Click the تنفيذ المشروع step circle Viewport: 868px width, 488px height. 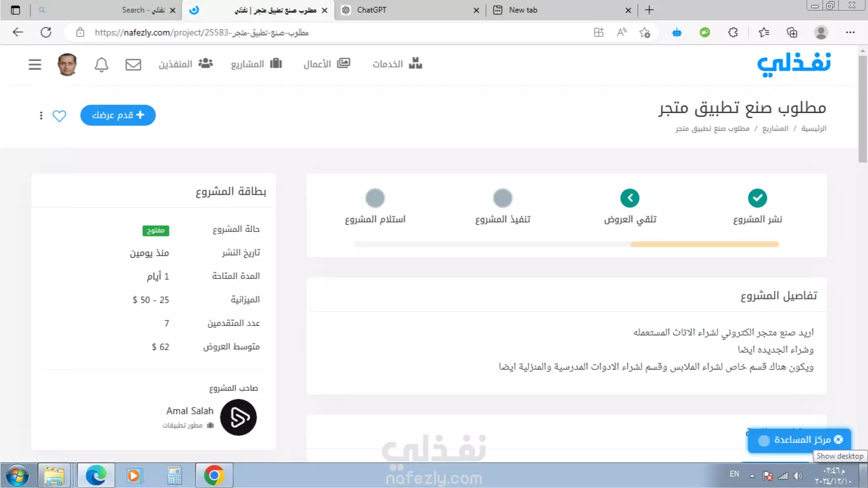pos(503,198)
